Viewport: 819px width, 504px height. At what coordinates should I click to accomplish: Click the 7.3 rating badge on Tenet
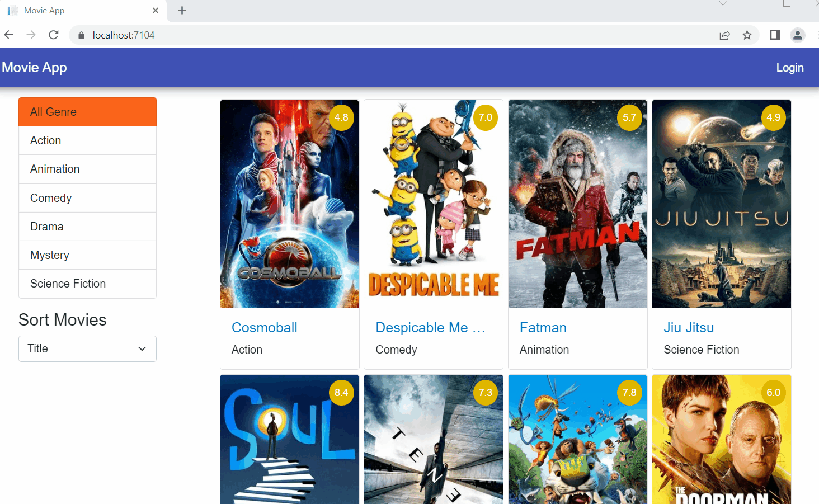coord(486,393)
